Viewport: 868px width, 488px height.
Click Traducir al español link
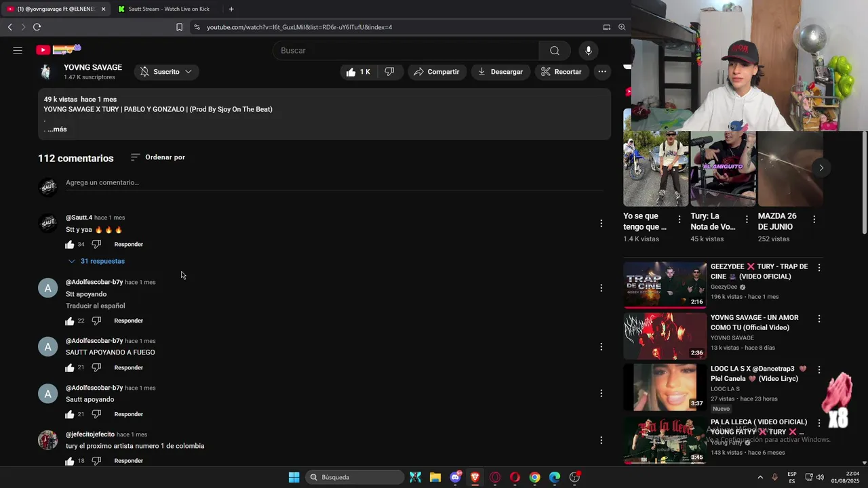pos(96,306)
